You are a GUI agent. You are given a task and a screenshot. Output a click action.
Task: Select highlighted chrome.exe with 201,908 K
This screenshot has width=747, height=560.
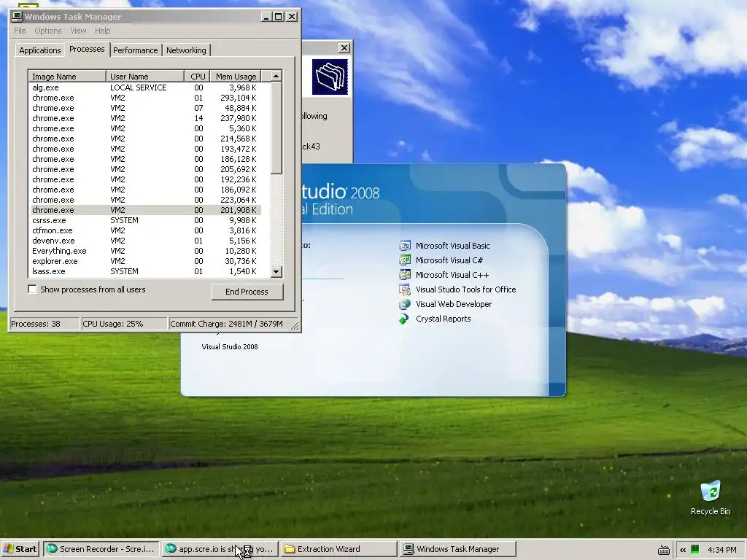click(145, 210)
